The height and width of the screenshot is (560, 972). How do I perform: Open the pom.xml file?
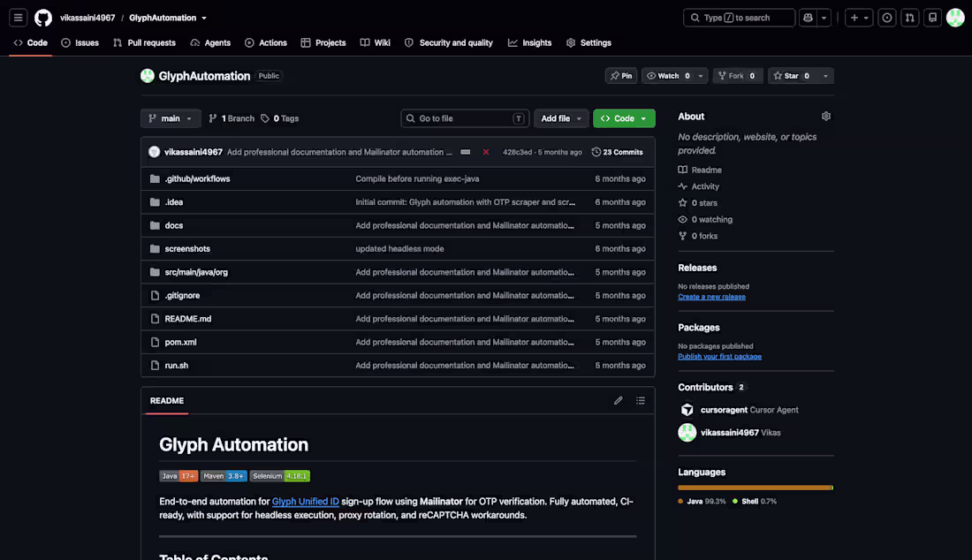point(180,342)
